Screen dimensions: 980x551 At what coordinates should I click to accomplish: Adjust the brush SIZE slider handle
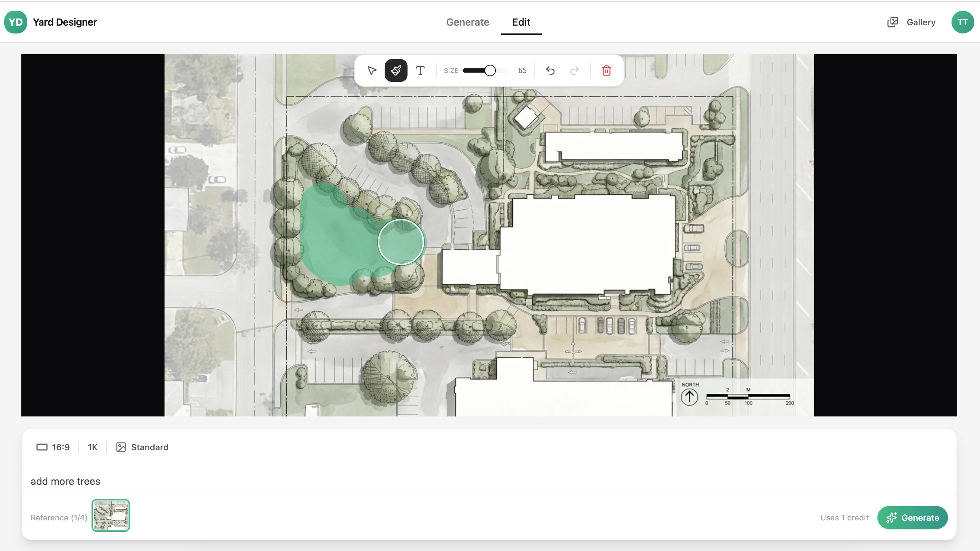pos(490,71)
